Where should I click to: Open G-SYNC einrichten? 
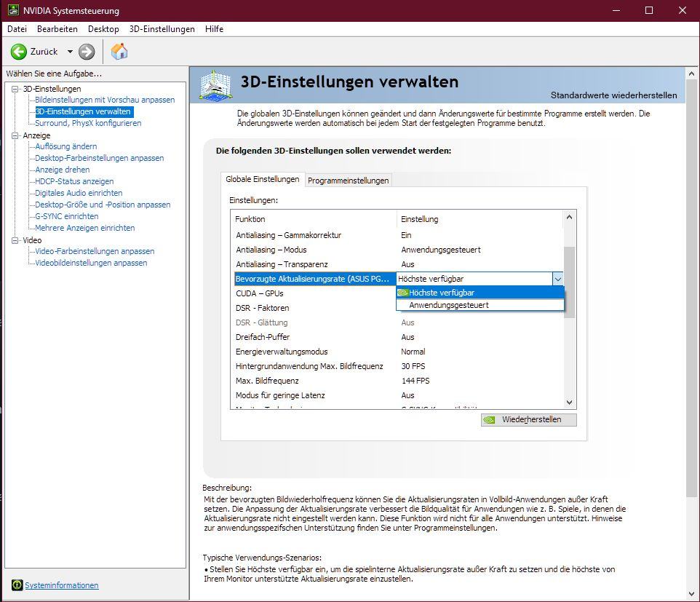[x=67, y=216]
